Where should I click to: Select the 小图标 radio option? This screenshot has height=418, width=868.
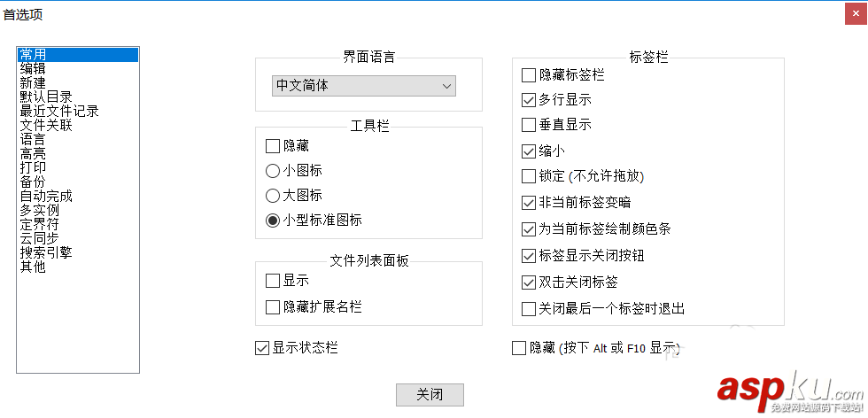pos(273,170)
